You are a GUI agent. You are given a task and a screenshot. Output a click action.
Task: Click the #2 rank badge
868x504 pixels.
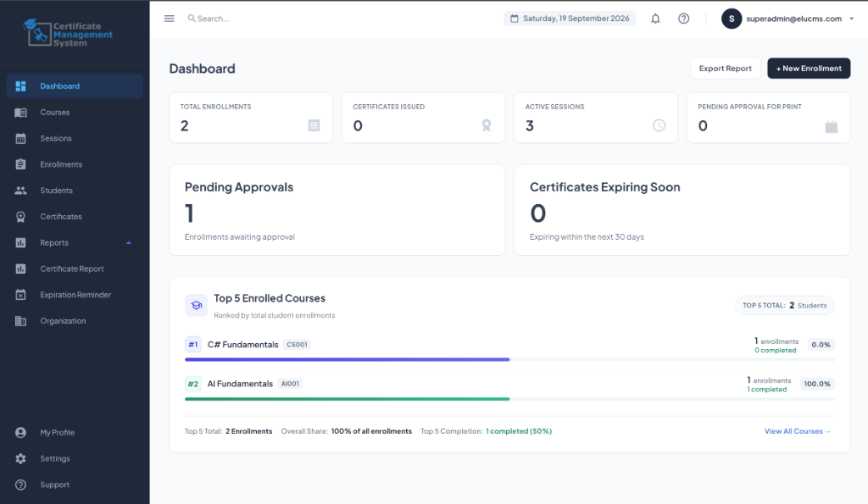tap(192, 384)
